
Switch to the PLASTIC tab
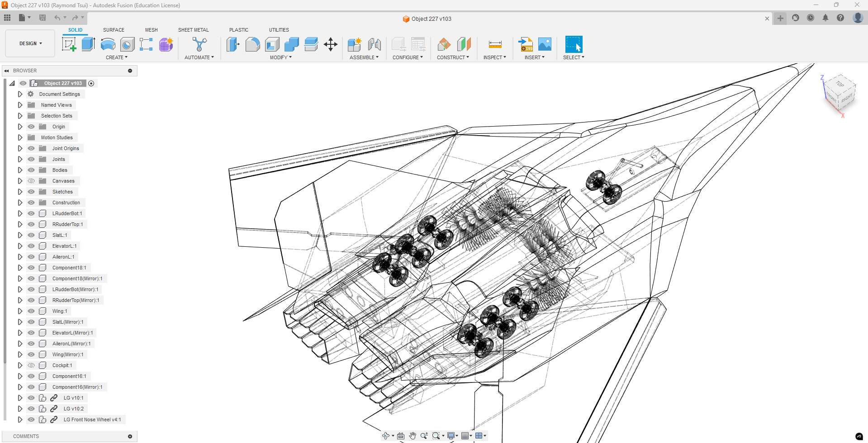point(239,30)
